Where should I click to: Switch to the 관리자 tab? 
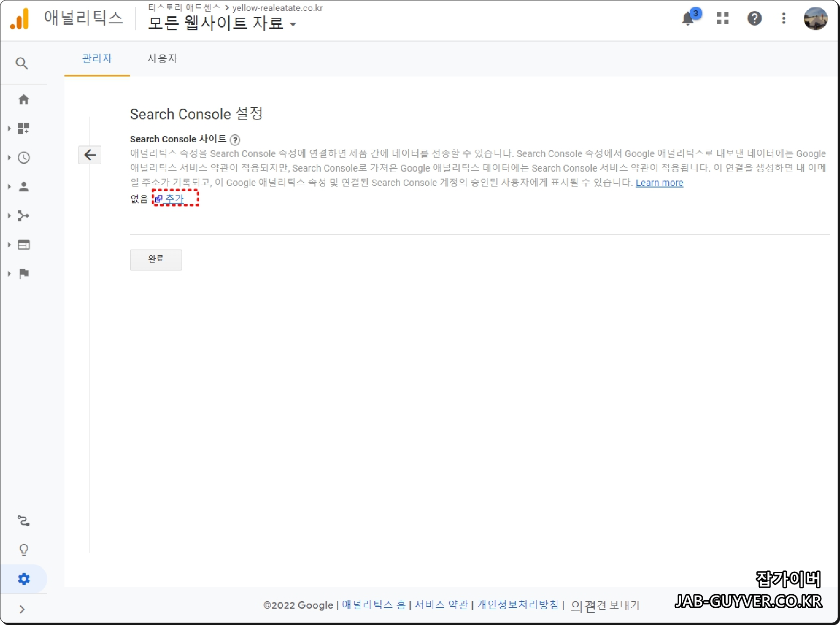[x=97, y=59]
